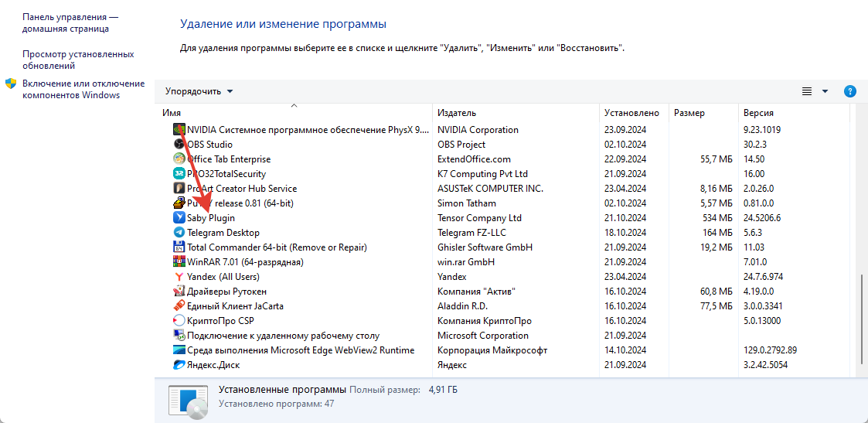Click the WinRAR 7.01 archive icon
This screenshot has height=423, width=868.
click(x=179, y=262)
